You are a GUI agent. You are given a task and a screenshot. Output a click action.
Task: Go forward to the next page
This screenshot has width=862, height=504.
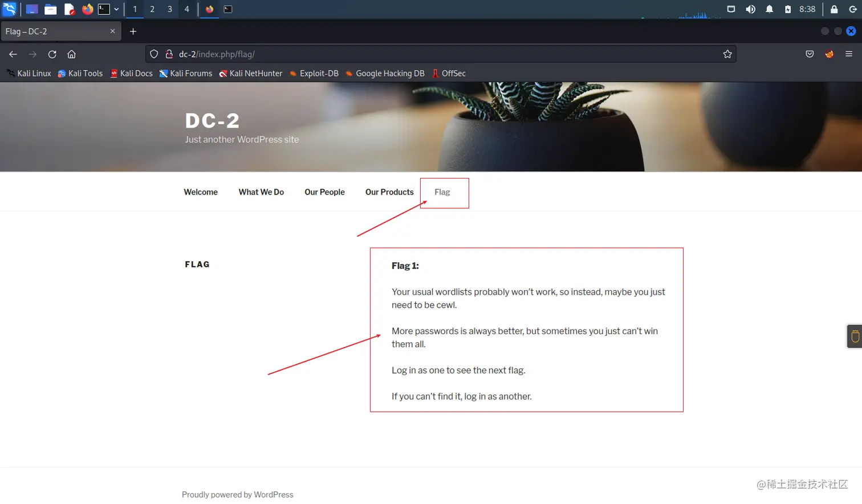32,54
